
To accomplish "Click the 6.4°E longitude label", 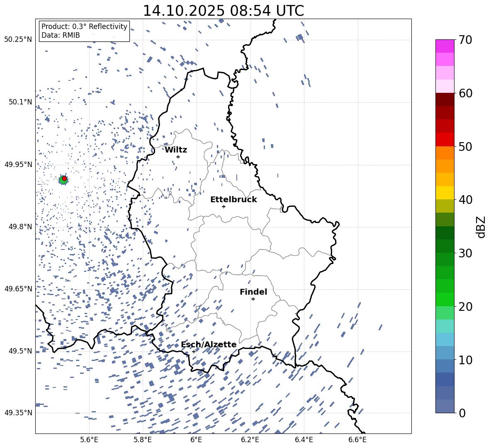I will click(304, 440).
